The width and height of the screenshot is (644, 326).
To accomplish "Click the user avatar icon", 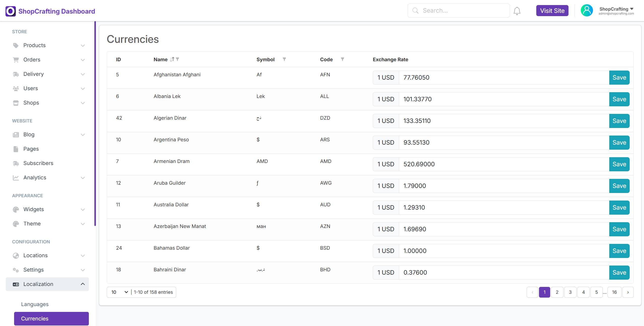I will 587,11.
